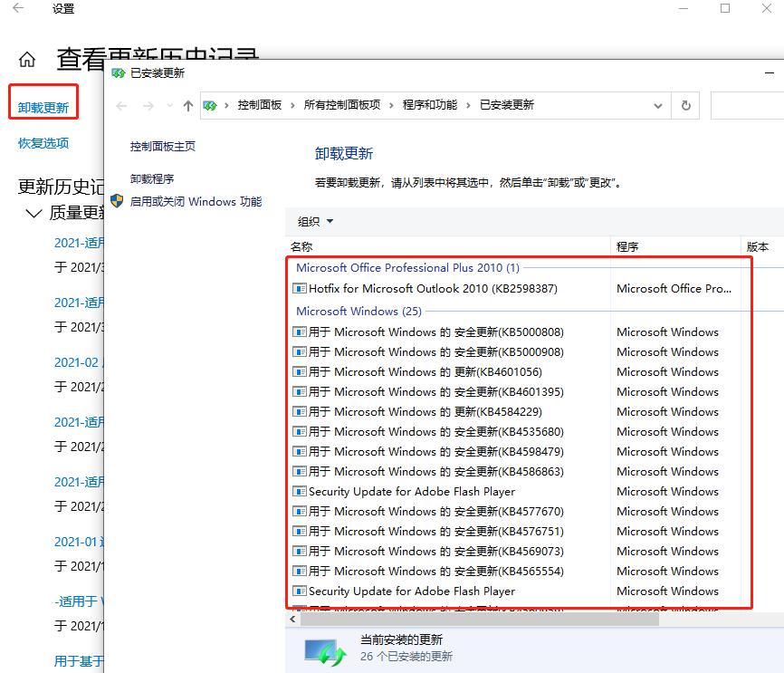The image size is (784, 673).
Task: Open the address bar history dropdown
Action: pos(658,105)
